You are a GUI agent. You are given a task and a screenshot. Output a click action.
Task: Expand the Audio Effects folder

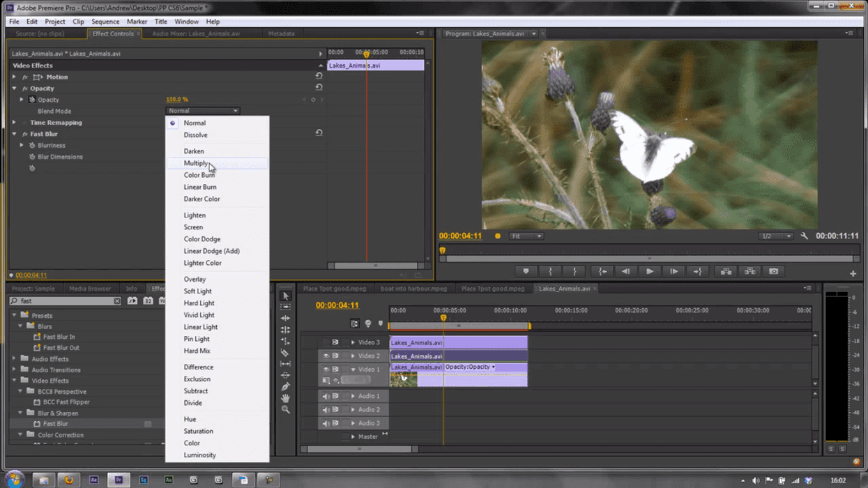(x=15, y=359)
